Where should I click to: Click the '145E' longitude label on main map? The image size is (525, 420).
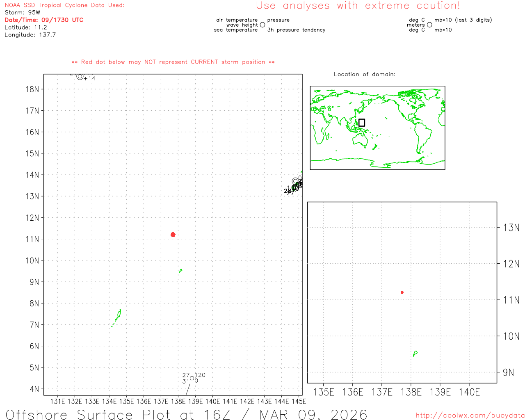coord(299,401)
